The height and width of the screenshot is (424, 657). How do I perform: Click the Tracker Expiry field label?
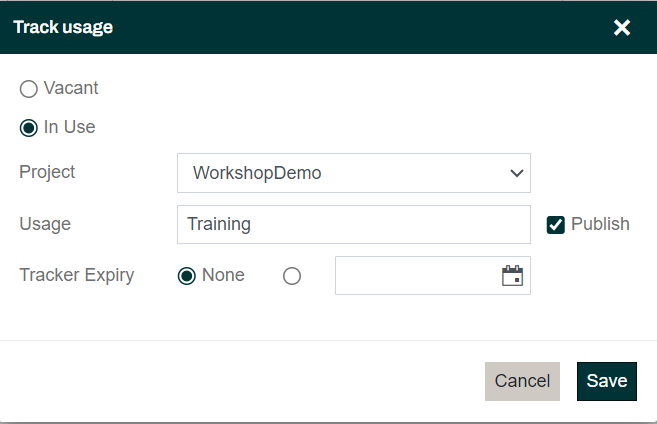(77, 275)
